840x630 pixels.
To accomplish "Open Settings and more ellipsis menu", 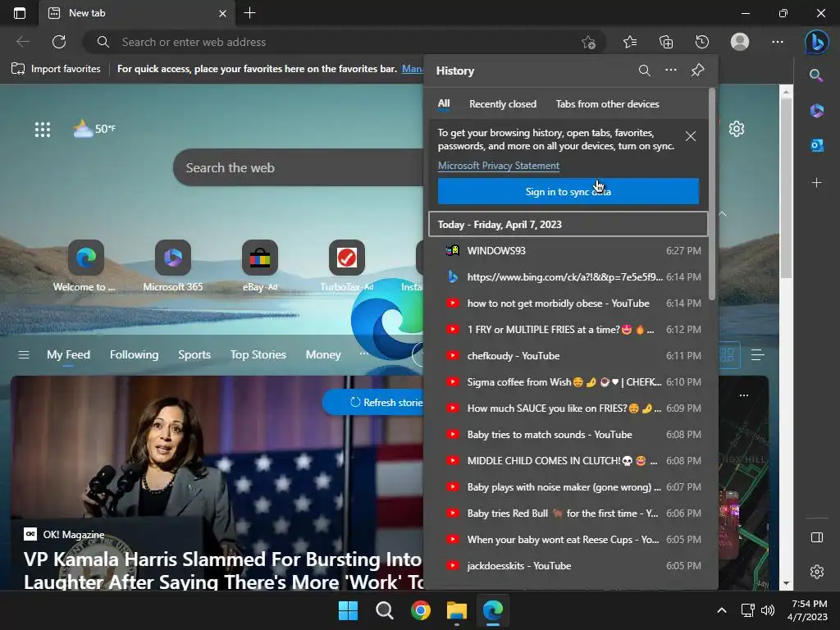I will (x=778, y=42).
